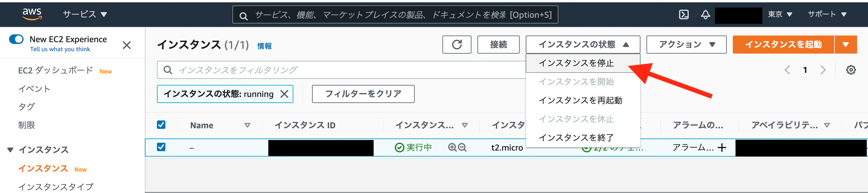The width and height of the screenshot is (868, 193).
Task: Click the インスタンス ID column header
Action: (x=305, y=125)
